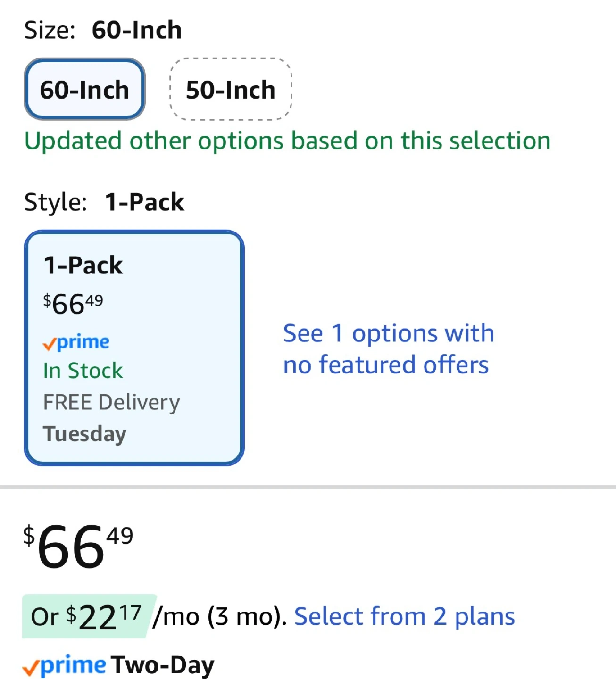
Task: Click the $66.49 price inside the 1-Pack card
Action: pos(73,304)
